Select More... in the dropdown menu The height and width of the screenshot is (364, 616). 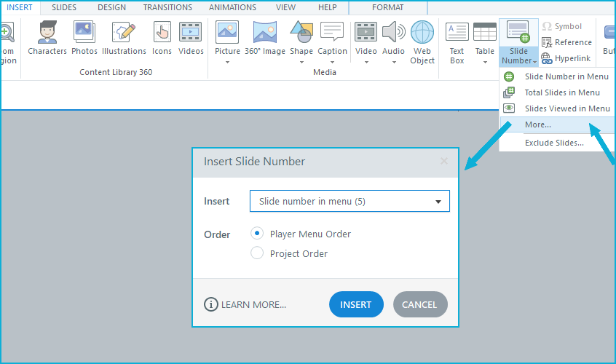pyautogui.click(x=557, y=124)
